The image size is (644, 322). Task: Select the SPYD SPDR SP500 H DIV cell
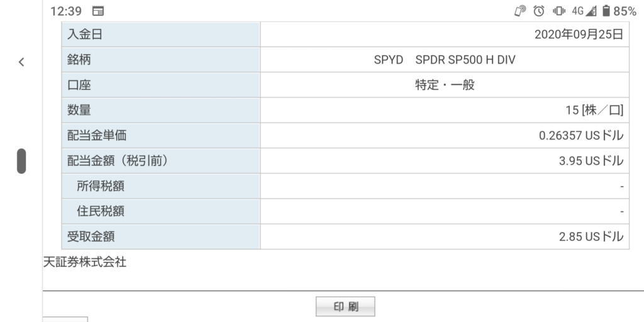445,60
